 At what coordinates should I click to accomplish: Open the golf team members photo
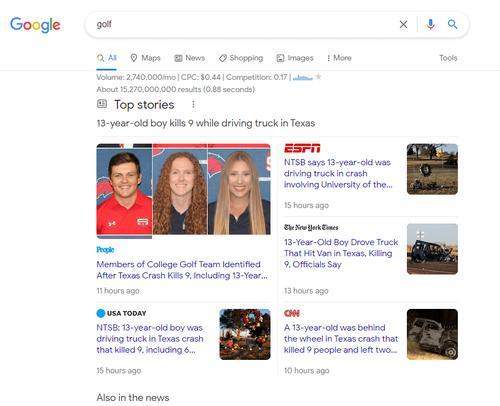(184, 190)
